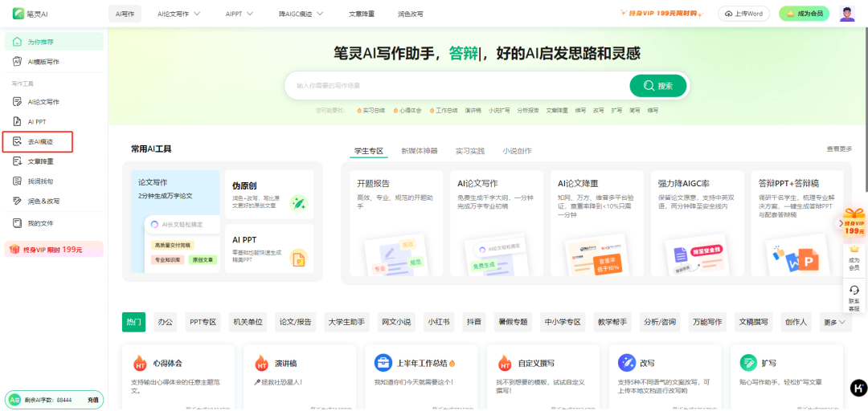Click the 笔灵AI logo icon
The image size is (868, 411).
point(18,14)
